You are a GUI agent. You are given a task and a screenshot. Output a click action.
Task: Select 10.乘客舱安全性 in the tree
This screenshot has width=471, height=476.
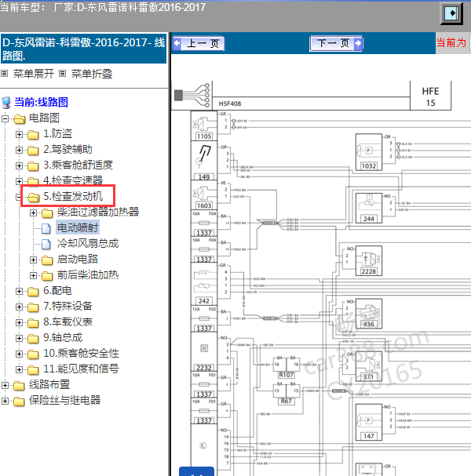(81, 354)
